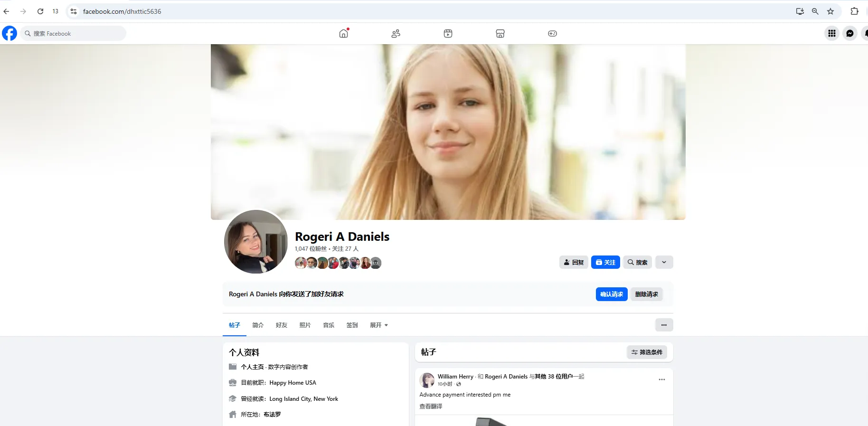Click the post text 'Advance payment interested pm me'
868x426 pixels.
[x=465, y=395]
